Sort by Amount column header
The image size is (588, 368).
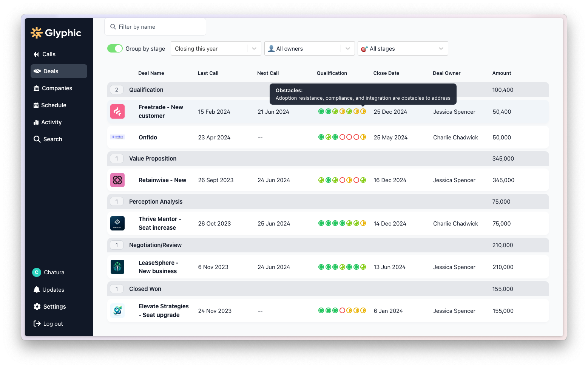(502, 73)
